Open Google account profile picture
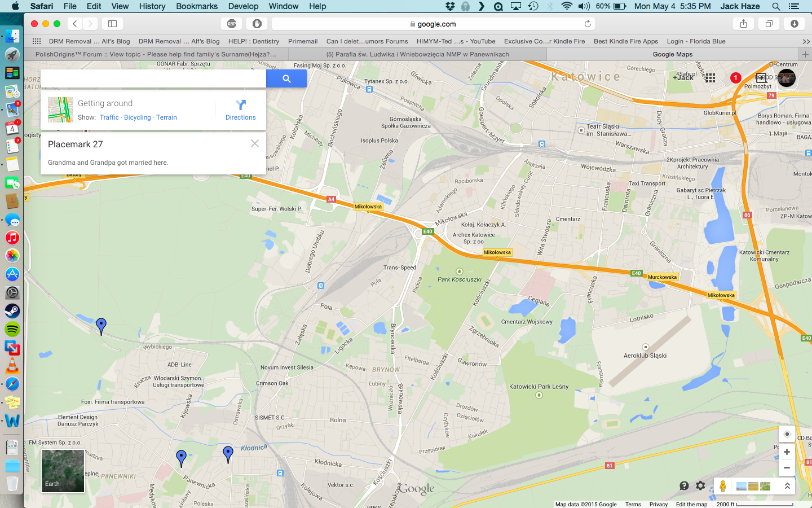This screenshot has width=812, height=508. coord(786,78)
